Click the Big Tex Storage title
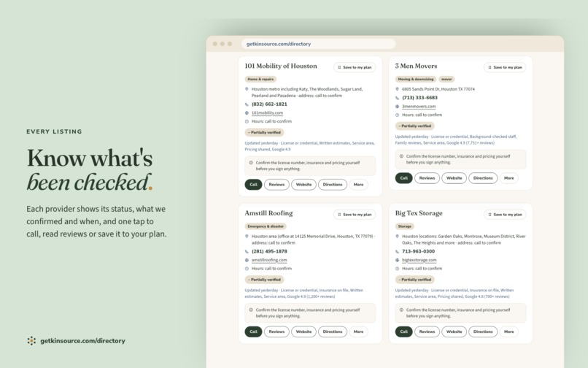 tap(419, 213)
